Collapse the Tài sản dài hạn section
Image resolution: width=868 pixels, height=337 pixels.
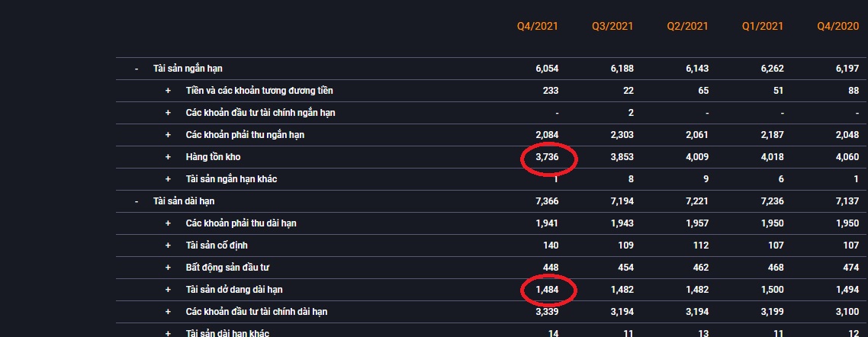(x=137, y=201)
